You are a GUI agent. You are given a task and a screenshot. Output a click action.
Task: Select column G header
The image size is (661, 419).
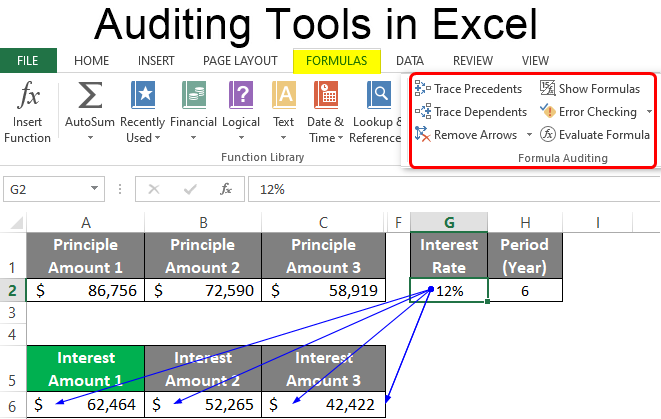tap(449, 222)
